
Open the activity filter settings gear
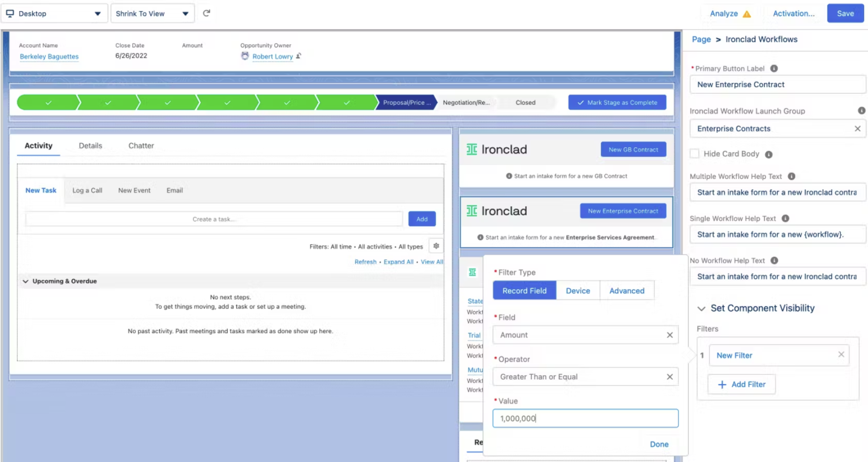pyautogui.click(x=436, y=246)
